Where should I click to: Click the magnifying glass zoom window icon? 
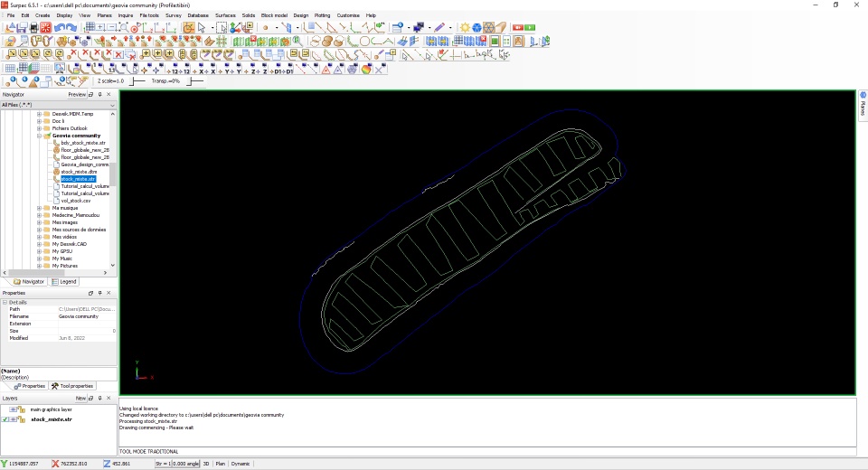click(124, 27)
